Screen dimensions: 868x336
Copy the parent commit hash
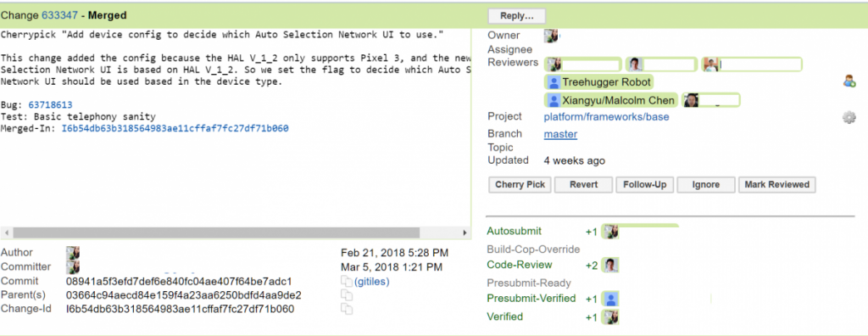347,295
